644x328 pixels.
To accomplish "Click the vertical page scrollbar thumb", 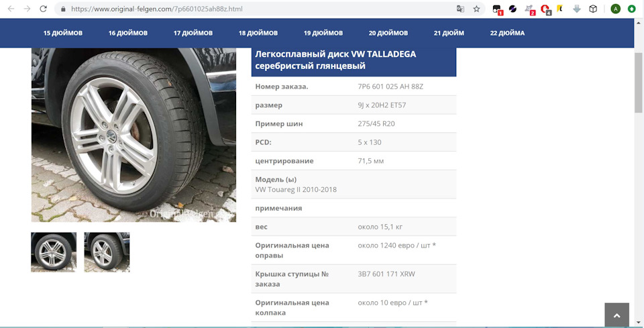I will click(x=638, y=82).
